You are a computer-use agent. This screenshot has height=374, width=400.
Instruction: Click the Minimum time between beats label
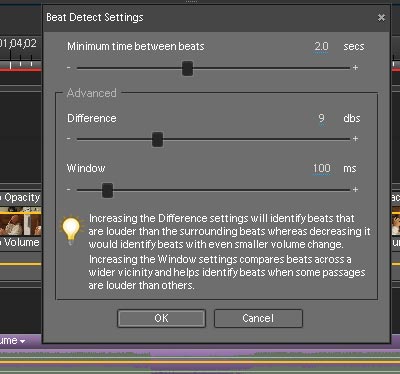click(x=136, y=46)
